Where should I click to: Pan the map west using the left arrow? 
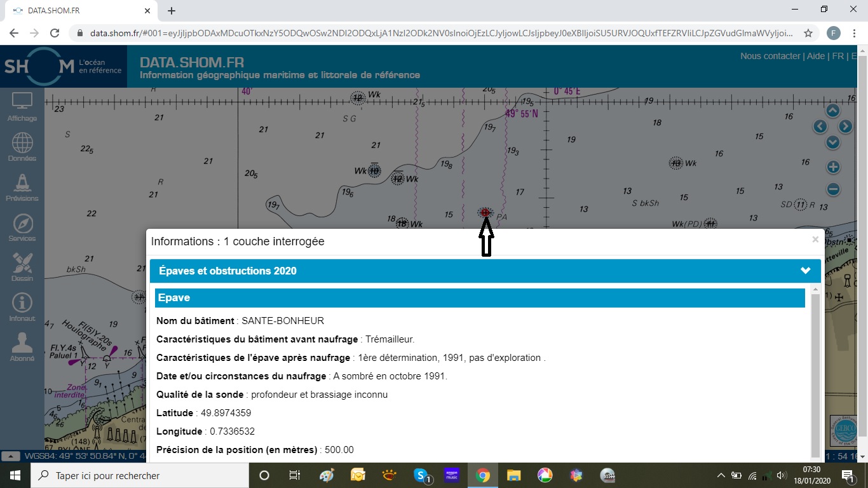(820, 126)
